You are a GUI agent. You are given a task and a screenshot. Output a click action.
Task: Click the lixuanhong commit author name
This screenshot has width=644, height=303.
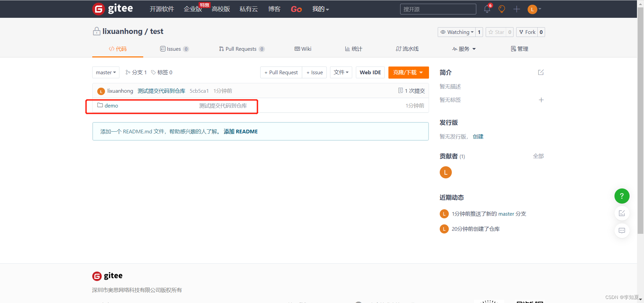(120, 91)
